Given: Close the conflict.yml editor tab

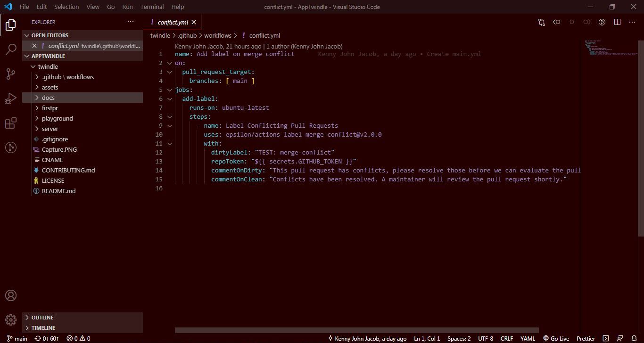Looking at the screenshot, I should coord(194,22).
